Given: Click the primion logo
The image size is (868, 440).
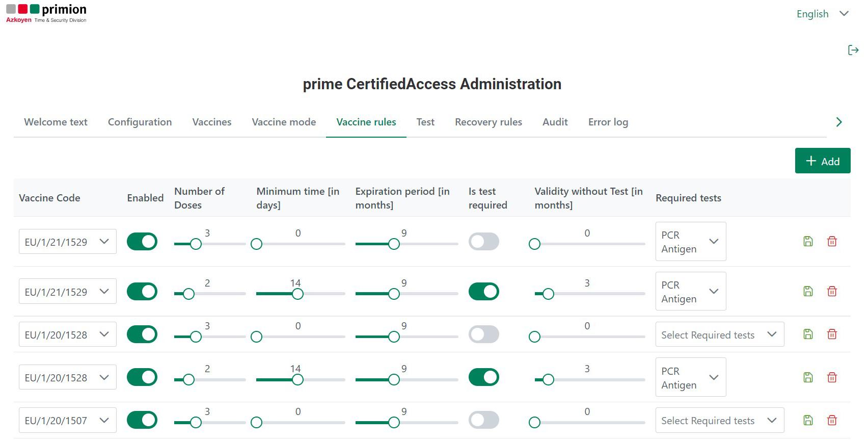Looking at the screenshot, I should click(x=46, y=14).
